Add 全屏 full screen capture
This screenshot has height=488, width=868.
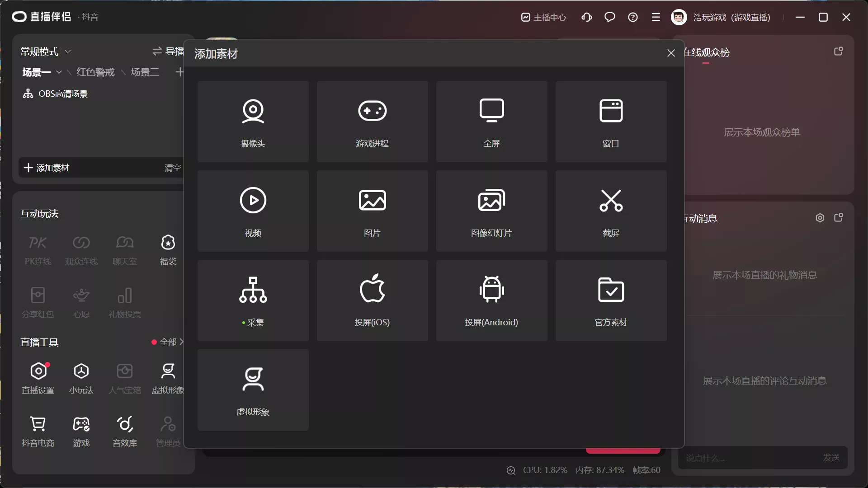(x=491, y=121)
